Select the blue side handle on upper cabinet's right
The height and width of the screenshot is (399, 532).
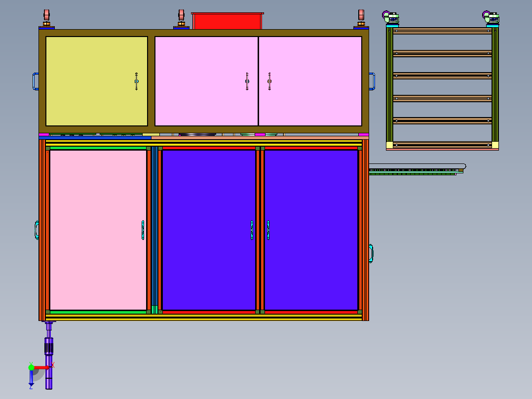[372, 81]
